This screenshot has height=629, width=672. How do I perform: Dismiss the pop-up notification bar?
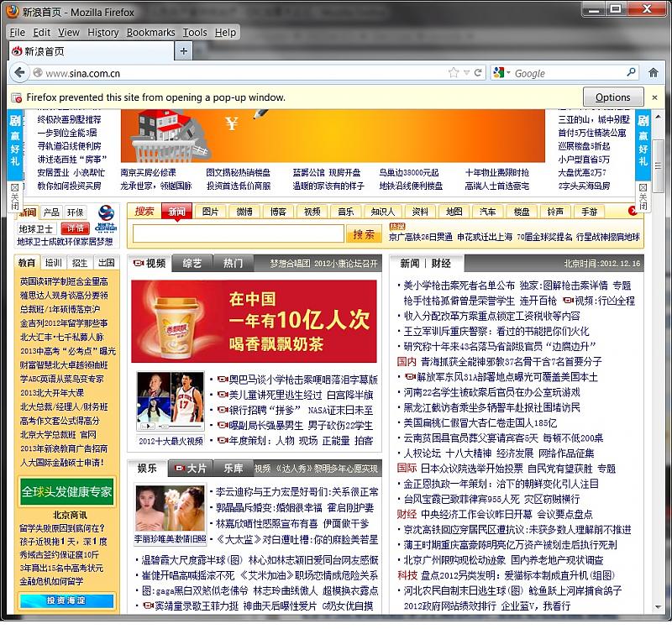[x=654, y=97]
